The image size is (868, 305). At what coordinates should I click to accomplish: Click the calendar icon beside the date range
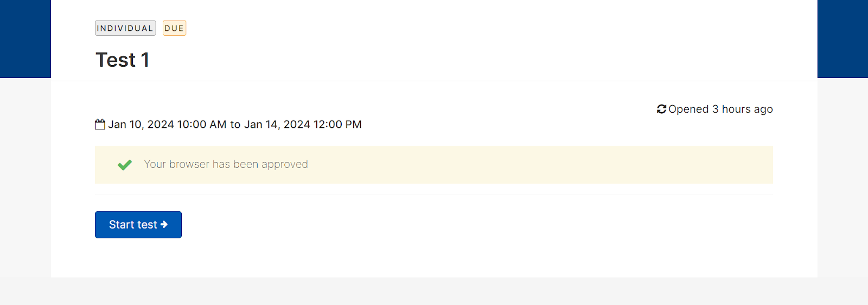(100, 125)
